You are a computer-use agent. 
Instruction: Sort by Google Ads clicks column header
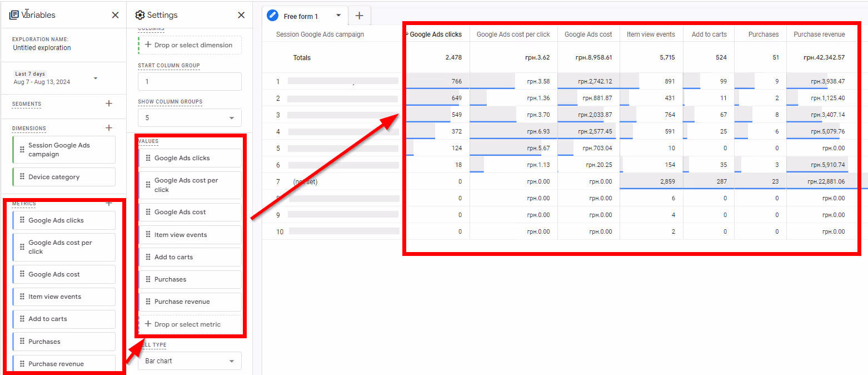coord(436,34)
